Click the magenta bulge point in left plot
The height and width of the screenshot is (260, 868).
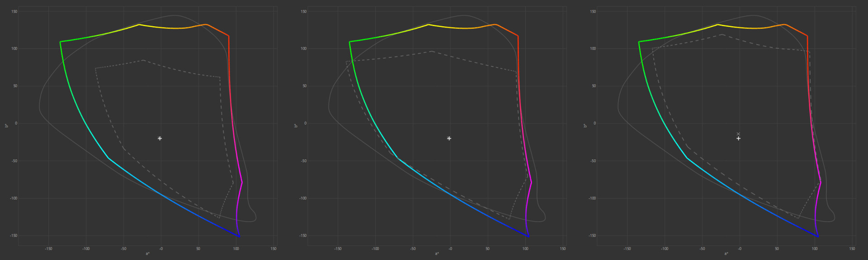click(x=242, y=182)
